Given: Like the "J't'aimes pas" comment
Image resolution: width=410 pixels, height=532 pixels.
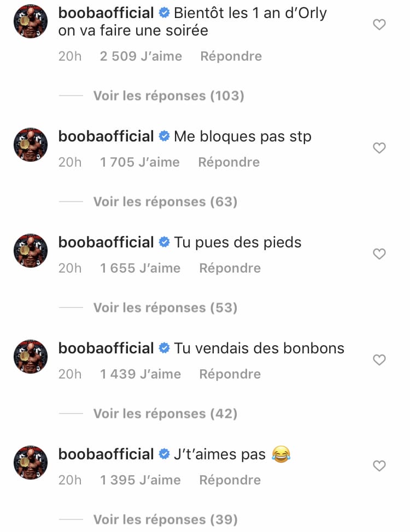Looking at the screenshot, I should point(379,466).
